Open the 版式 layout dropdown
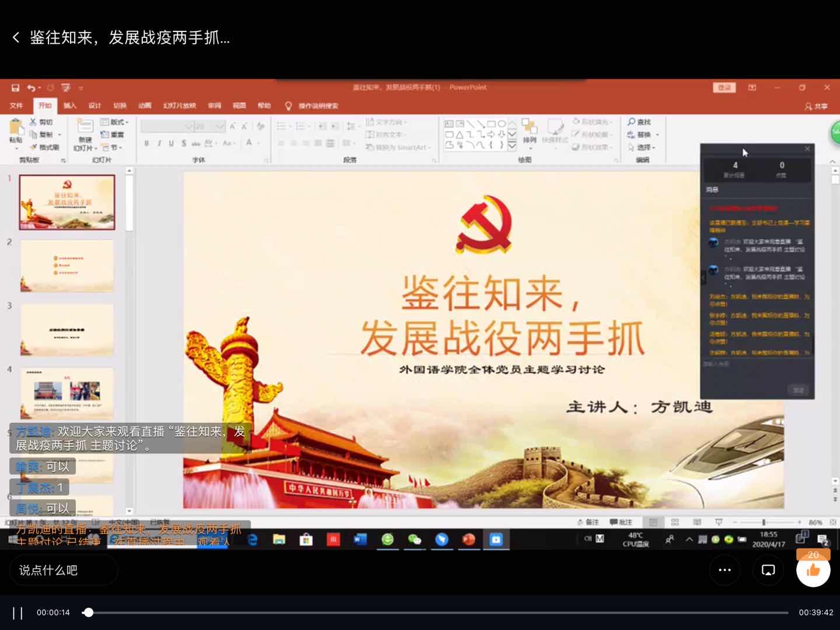Image resolution: width=840 pixels, height=630 pixels. (114, 122)
